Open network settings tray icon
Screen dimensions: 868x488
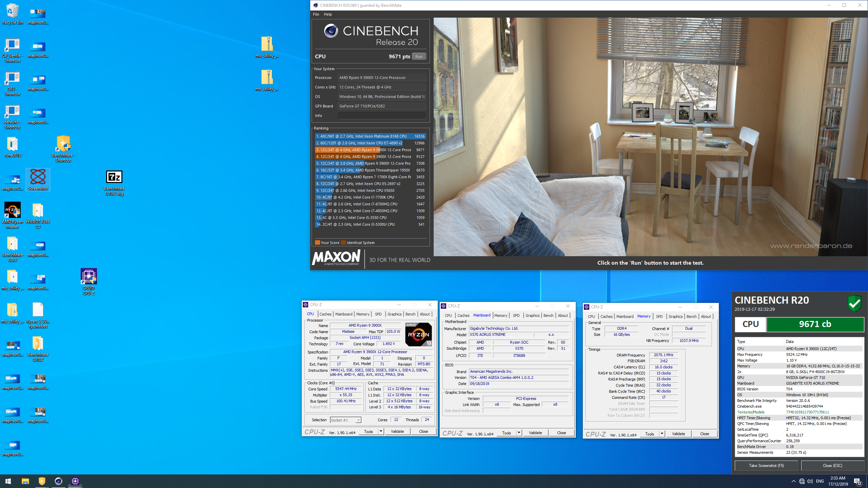click(802, 481)
